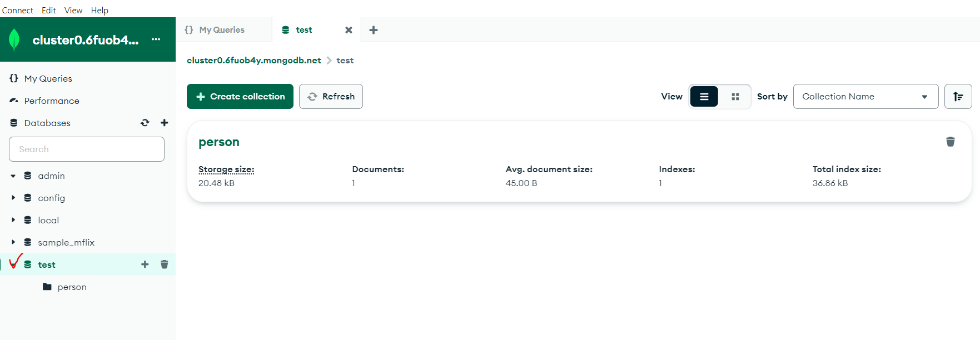Add new database plus icon
Image resolution: width=980 pixels, height=340 pixels.
[165, 123]
